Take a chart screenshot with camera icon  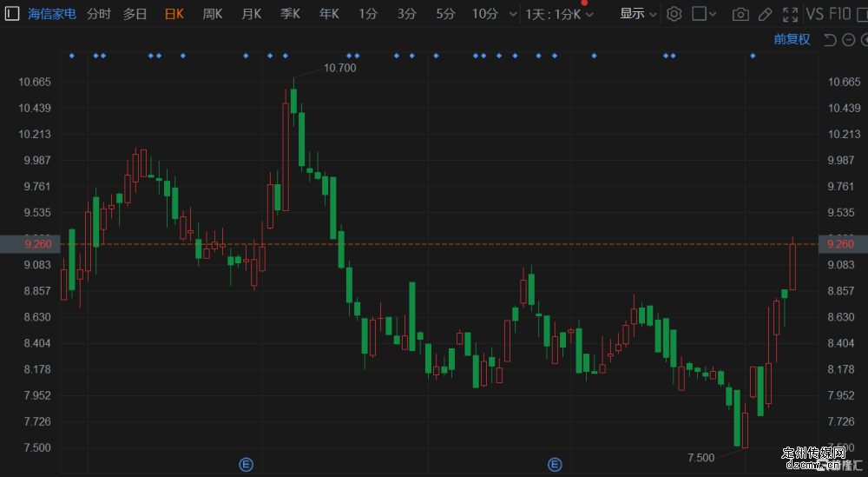(740, 15)
